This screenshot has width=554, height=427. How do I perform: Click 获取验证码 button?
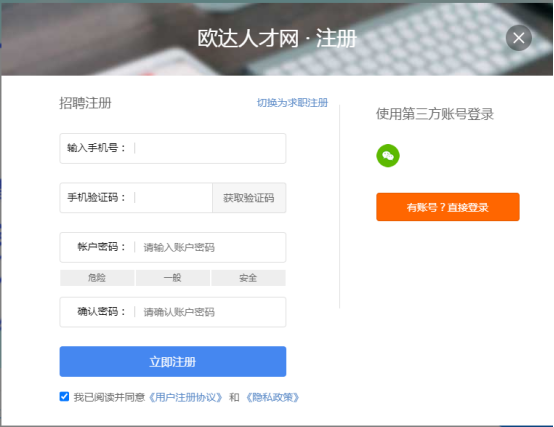(249, 198)
